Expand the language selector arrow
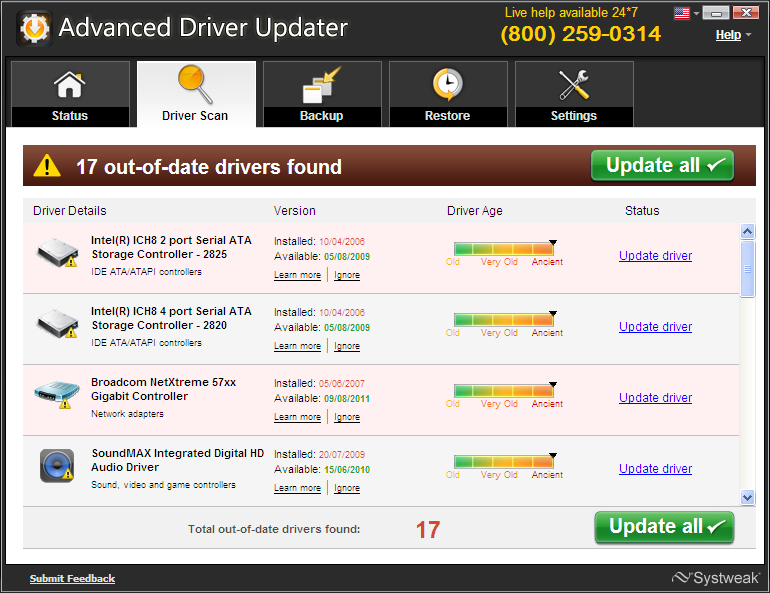The image size is (770, 593). [696, 14]
